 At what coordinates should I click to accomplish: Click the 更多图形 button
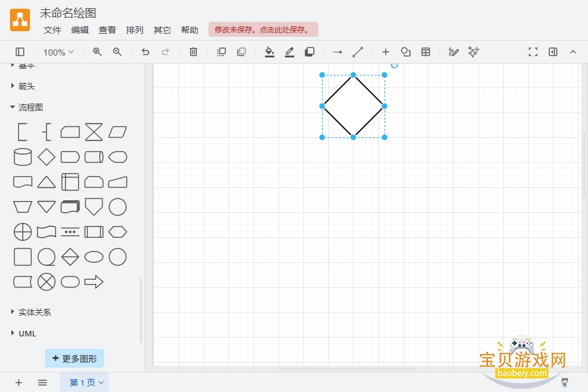point(75,359)
